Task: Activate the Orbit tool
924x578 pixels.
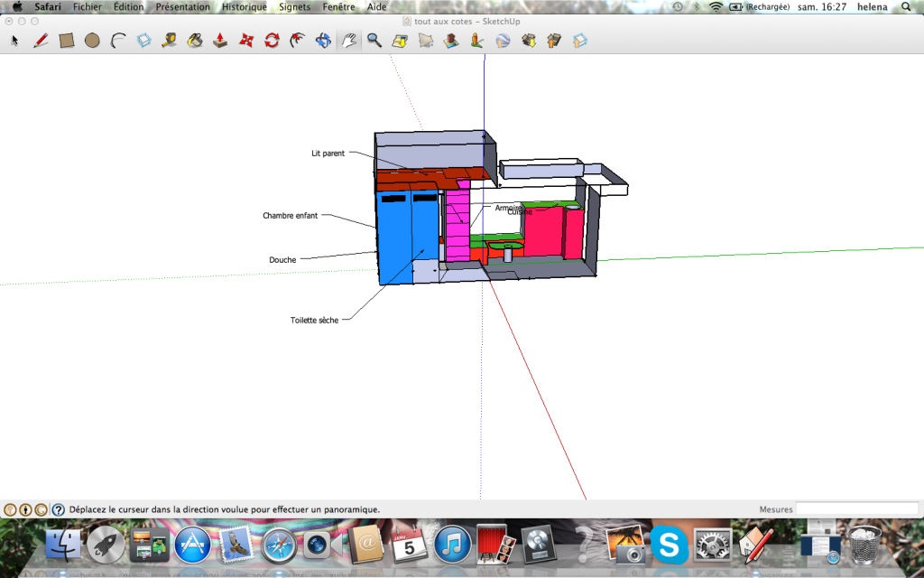Action: point(323,41)
